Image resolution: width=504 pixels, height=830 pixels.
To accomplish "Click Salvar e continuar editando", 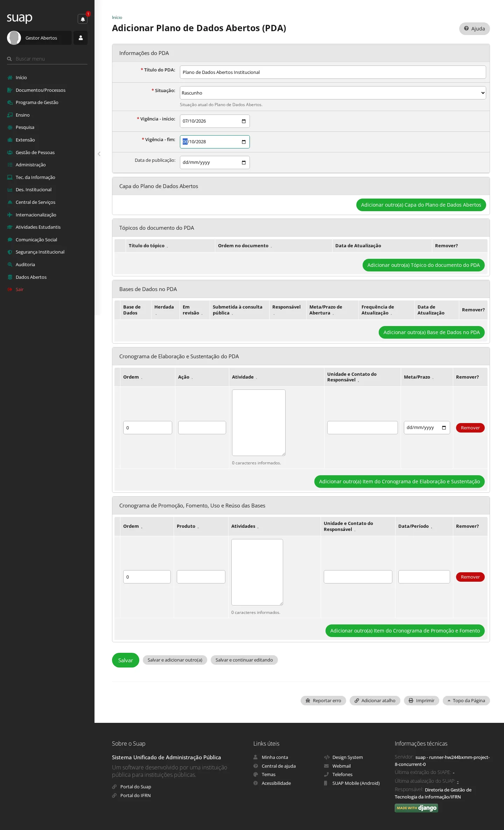I will coord(244,660).
